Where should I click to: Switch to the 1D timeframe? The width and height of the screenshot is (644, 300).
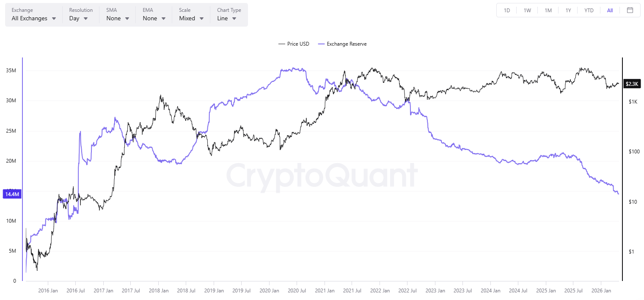506,10
